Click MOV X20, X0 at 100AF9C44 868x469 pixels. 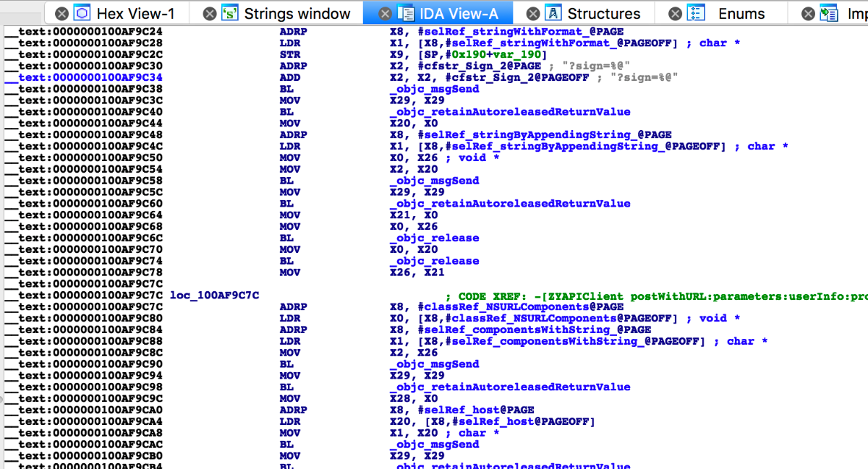[x=359, y=123]
